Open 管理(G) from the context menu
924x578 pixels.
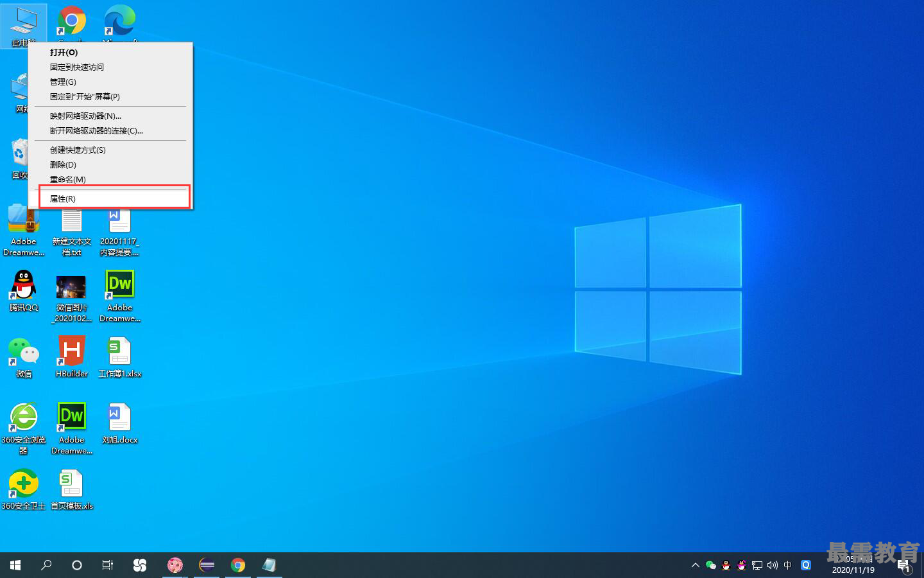click(x=110, y=82)
